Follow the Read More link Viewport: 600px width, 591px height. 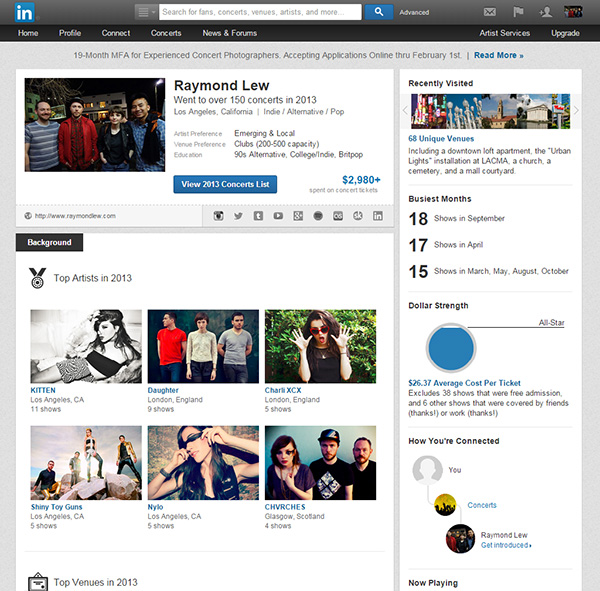(498, 56)
